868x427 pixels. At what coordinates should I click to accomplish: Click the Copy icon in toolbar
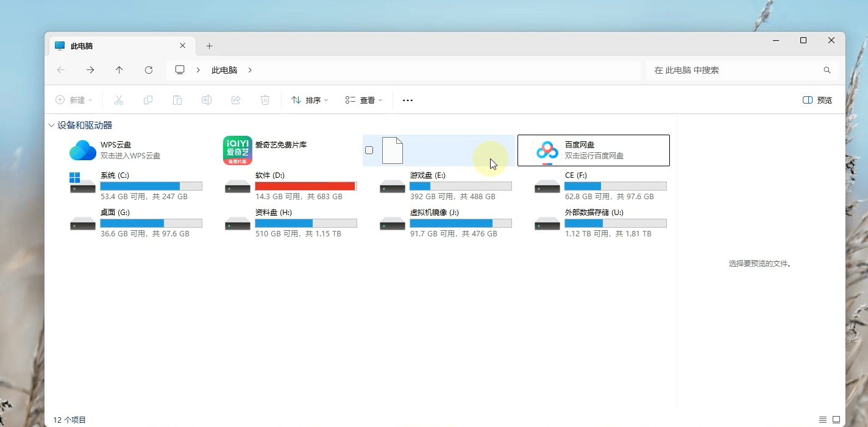tap(148, 100)
